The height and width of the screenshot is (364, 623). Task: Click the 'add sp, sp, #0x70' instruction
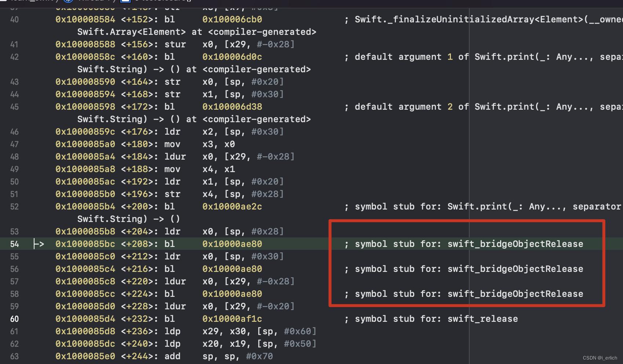point(219,356)
